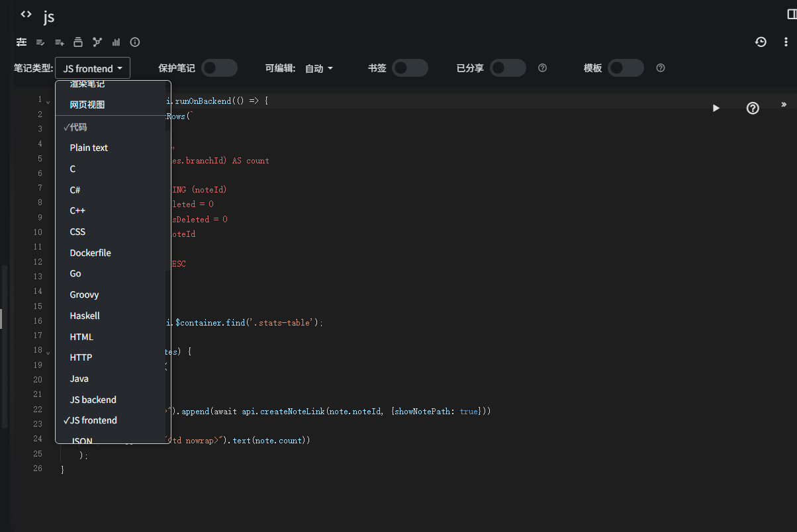Image resolution: width=797 pixels, height=532 pixels.
Task: Select Dockerfile from the note type list
Action: pos(91,253)
